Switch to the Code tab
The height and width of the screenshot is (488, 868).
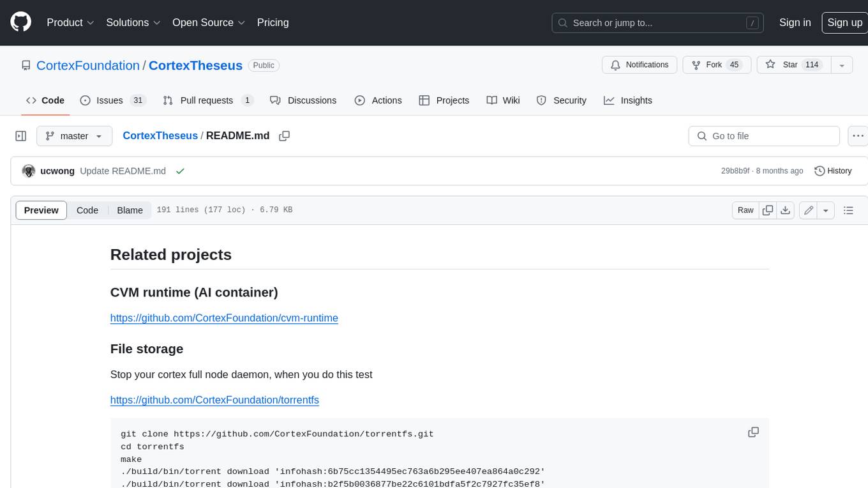pos(45,100)
